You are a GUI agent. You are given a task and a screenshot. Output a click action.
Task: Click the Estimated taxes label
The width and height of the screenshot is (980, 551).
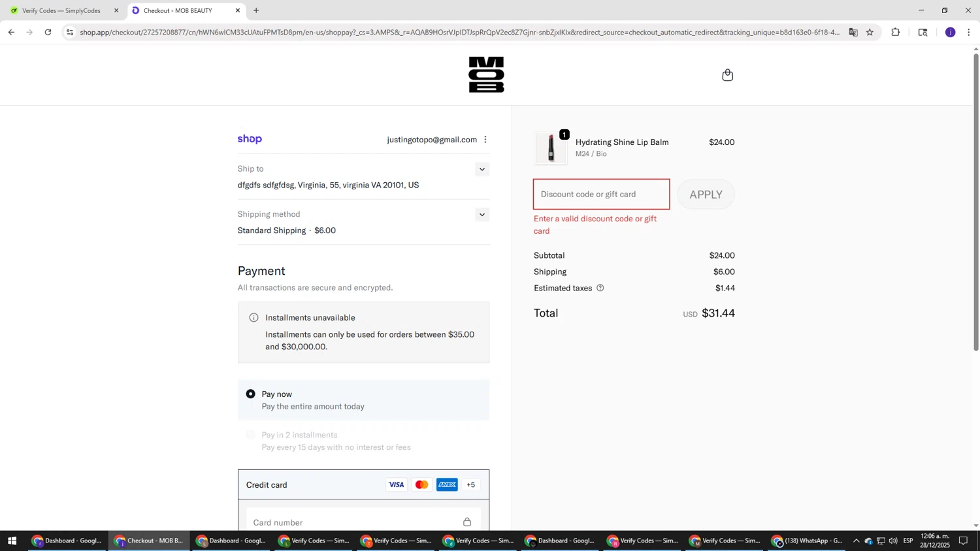(563, 288)
